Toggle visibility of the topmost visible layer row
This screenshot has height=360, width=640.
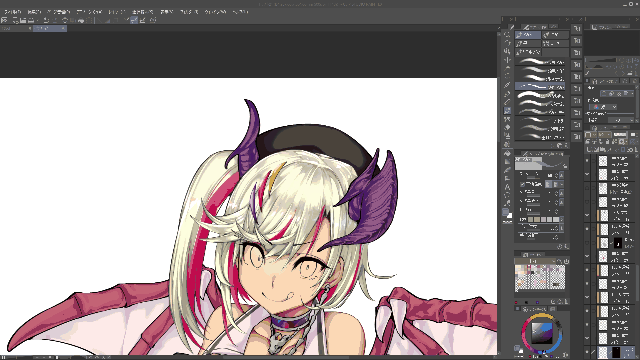tap(587, 161)
